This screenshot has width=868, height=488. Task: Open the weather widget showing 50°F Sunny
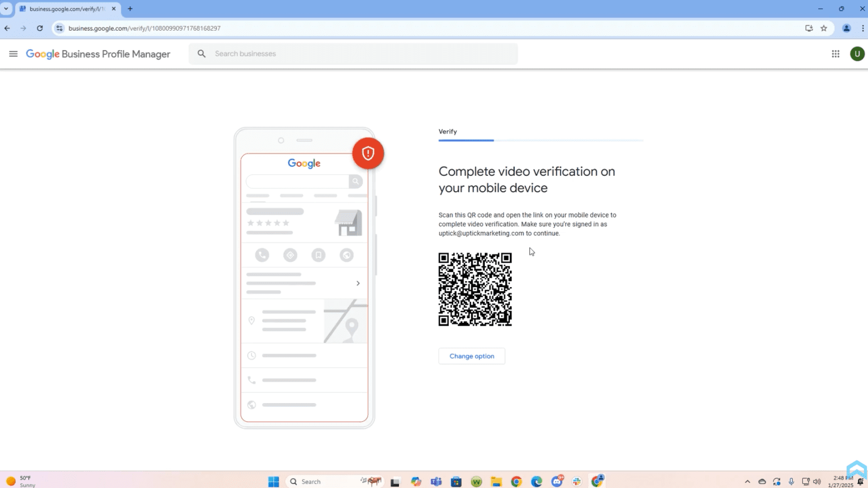click(x=21, y=482)
